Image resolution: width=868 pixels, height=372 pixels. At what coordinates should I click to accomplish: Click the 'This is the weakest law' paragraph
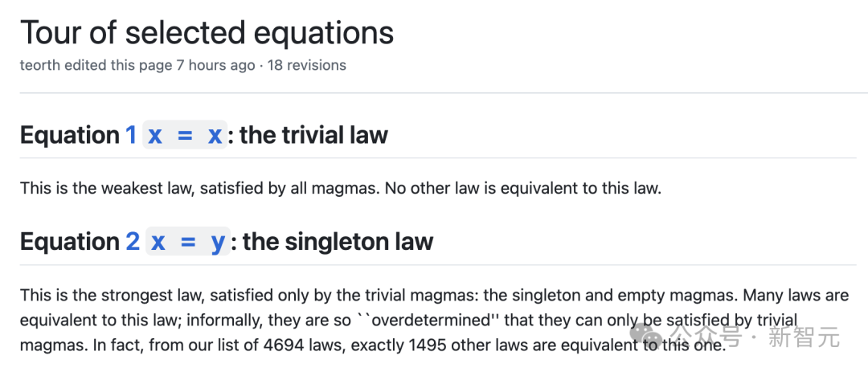coord(342,189)
